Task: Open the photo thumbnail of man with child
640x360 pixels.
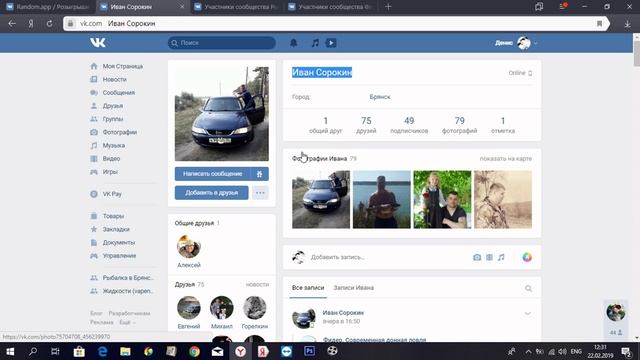Action: point(442,199)
